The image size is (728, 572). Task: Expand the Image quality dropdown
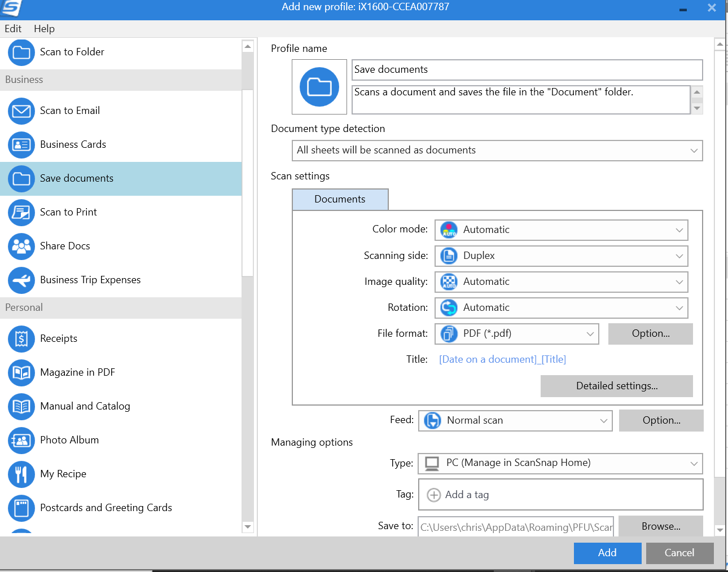point(562,281)
